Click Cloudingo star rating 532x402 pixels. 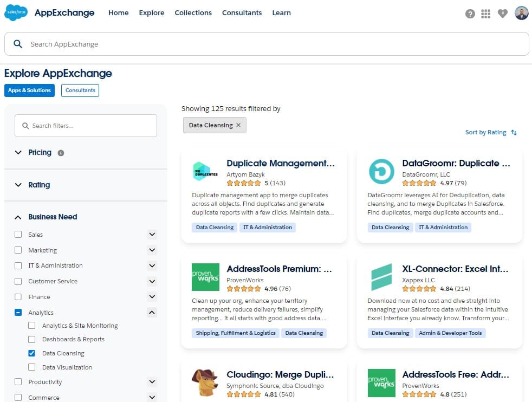[244, 394]
